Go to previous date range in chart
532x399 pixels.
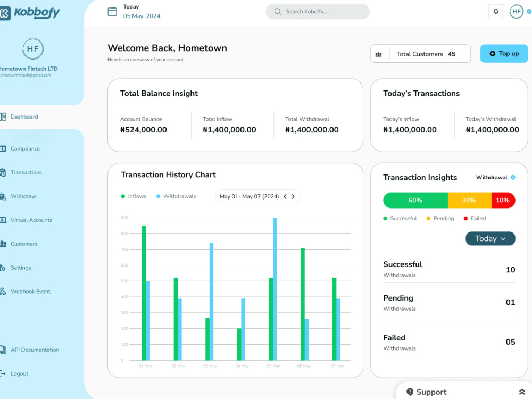pyautogui.click(x=285, y=196)
